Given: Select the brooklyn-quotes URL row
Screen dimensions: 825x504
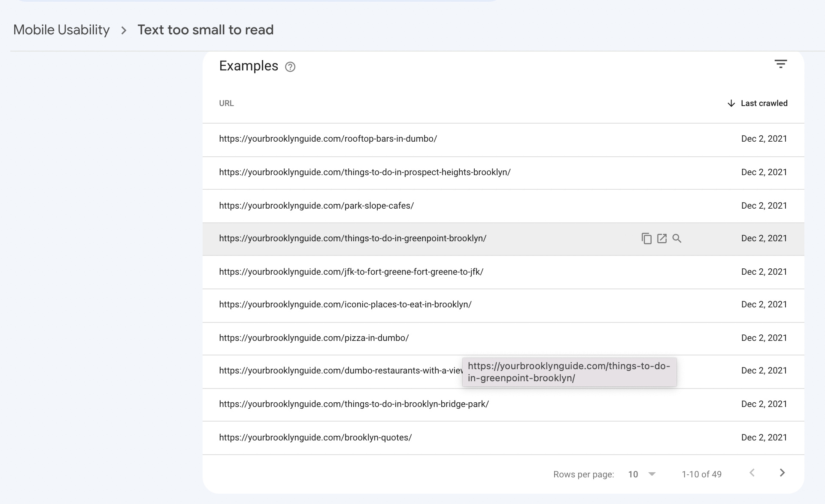Looking at the screenshot, I should coord(503,438).
